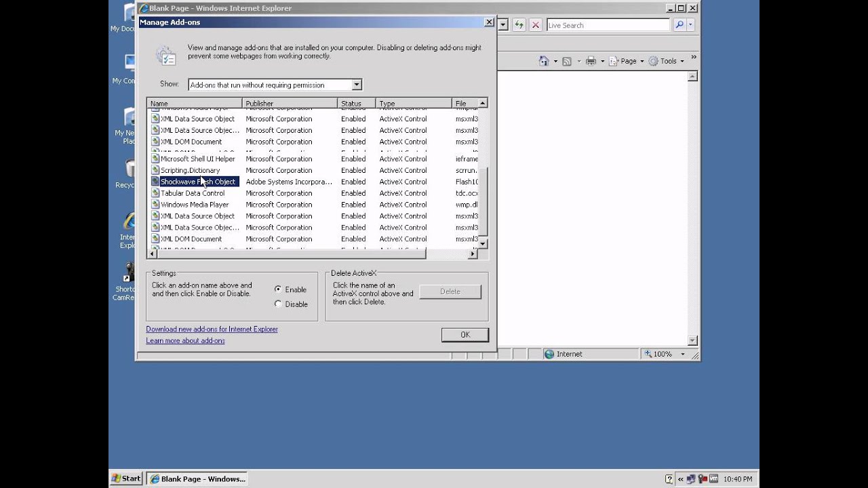Click the icon beside Scripting.Dictionary
Image resolution: width=868 pixels, height=488 pixels.
[x=155, y=170]
